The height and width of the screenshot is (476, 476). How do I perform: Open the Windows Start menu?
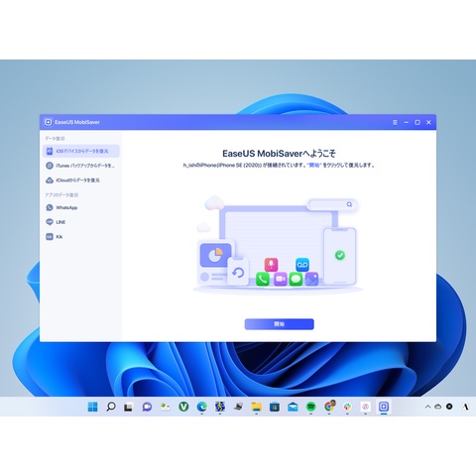93,407
